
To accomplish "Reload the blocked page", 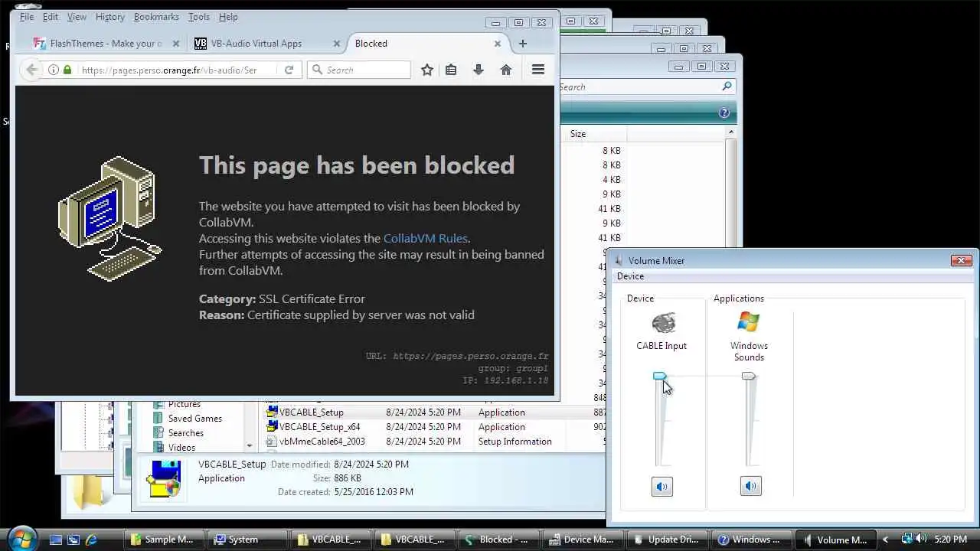I will [289, 70].
